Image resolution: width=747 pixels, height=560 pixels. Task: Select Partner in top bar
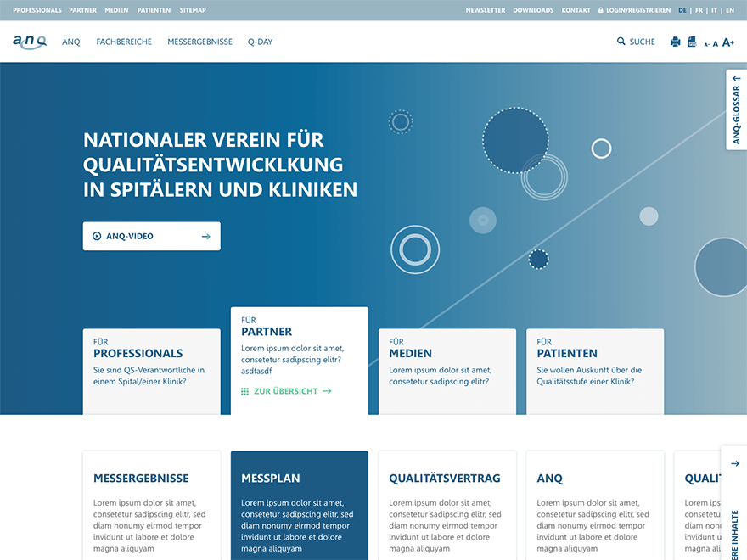pyautogui.click(x=83, y=10)
